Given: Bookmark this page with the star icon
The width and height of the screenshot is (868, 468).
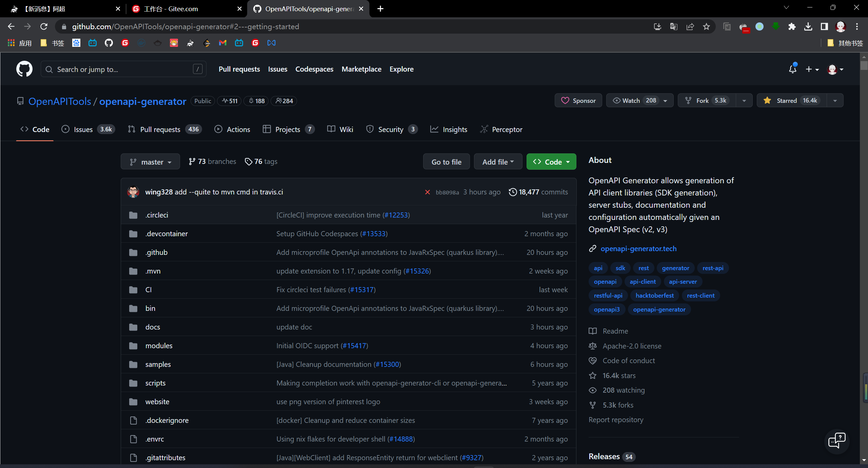Looking at the screenshot, I should [x=706, y=26].
